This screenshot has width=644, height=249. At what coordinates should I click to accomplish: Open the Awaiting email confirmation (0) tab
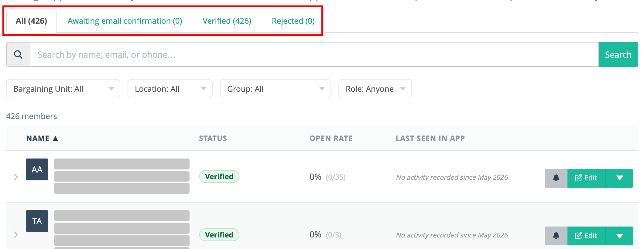click(125, 21)
